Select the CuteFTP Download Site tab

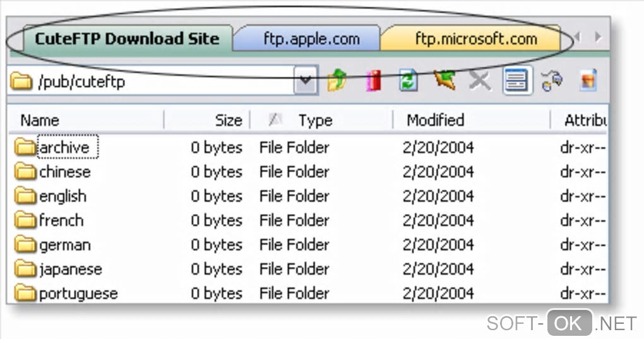(x=126, y=39)
